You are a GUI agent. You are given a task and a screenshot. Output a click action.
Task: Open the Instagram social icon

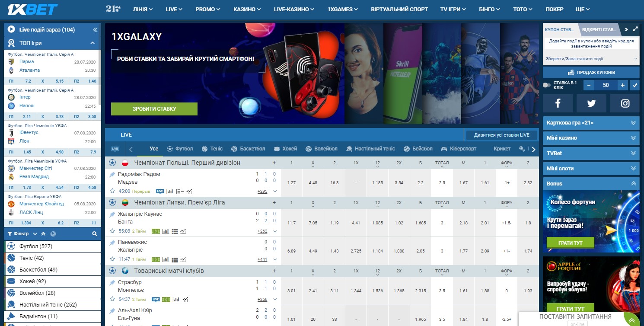click(625, 103)
